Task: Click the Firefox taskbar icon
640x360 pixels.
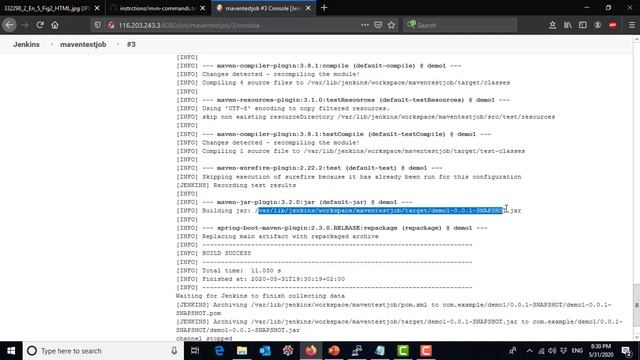Action: point(311,351)
